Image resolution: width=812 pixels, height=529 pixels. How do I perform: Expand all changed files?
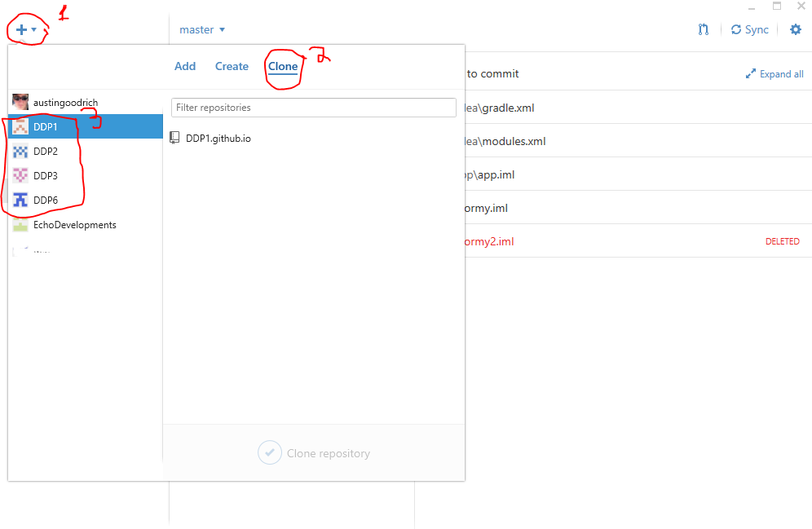click(774, 74)
